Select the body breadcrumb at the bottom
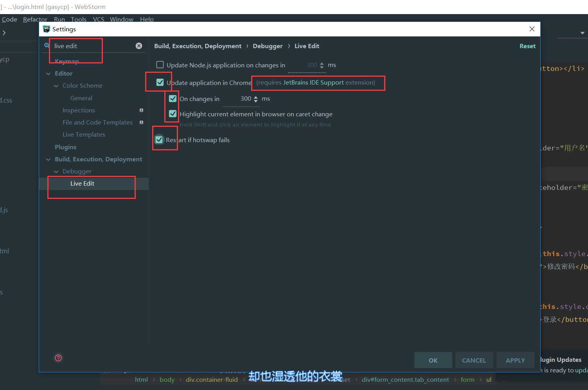The image size is (588, 390). 167,379
